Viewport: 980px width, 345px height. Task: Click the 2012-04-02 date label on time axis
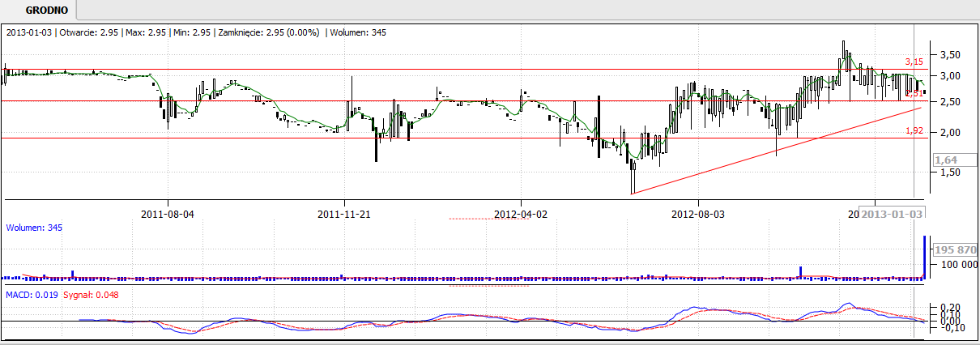(x=521, y=215)
